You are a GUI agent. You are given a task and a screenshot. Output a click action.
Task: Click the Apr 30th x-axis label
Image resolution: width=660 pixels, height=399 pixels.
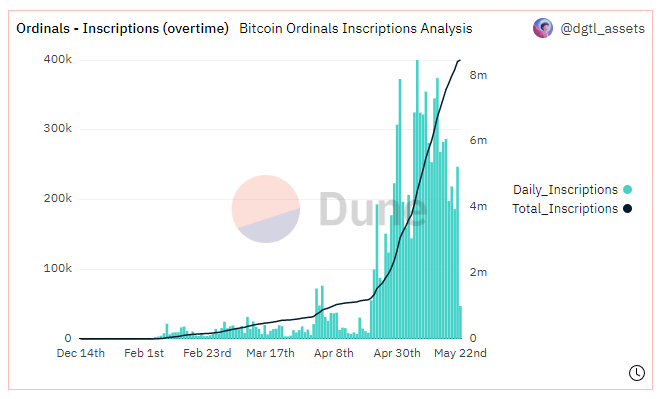click(397, 353)
